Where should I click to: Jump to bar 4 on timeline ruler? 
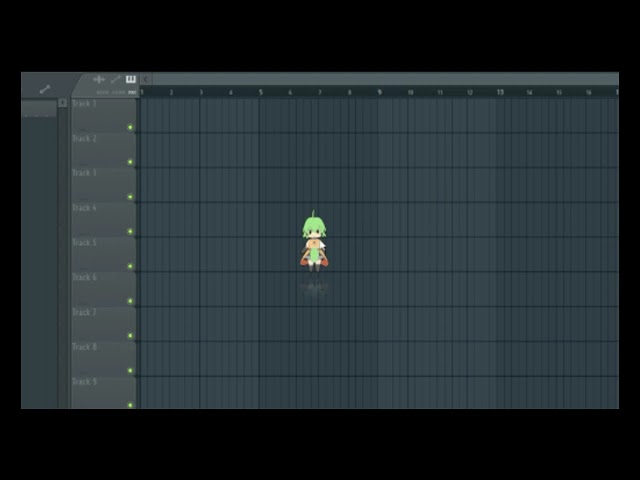coord(231,93)
